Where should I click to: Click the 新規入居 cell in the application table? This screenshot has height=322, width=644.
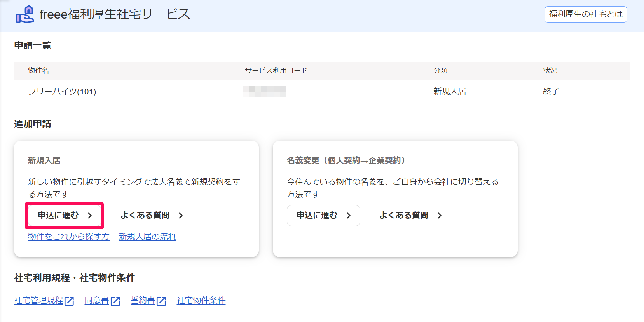[x=450, y=92]
